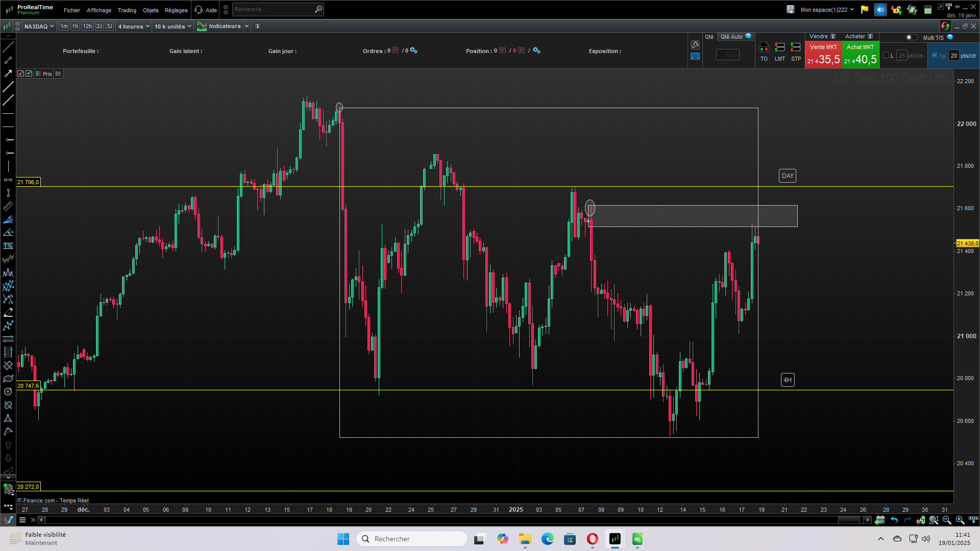Uncheck the Sg pts/ctr checkbox
Viewport: 980px width, 551px height.
pos(935,56)
